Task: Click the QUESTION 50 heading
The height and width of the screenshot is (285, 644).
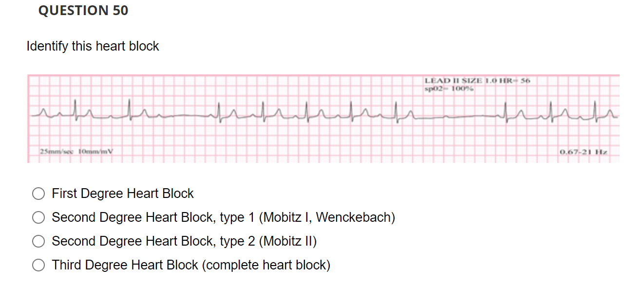Action: pos(84,10)
